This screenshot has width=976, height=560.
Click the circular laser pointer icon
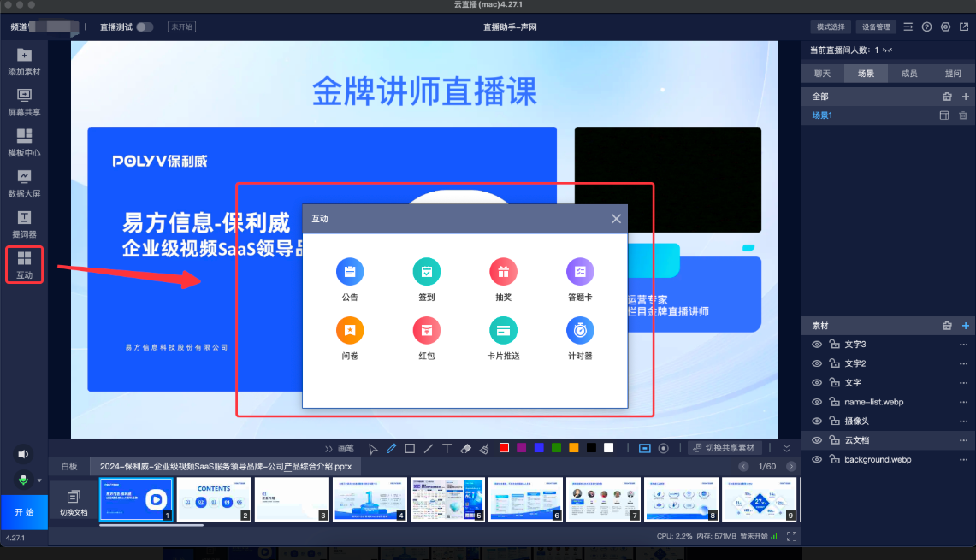pos(664,449)
